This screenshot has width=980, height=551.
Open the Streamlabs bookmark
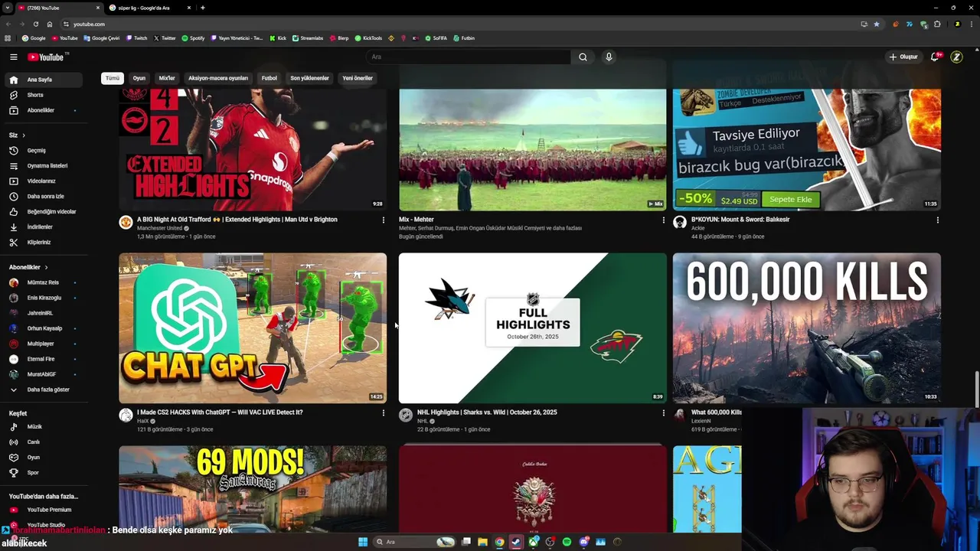(x=308, y=37)
